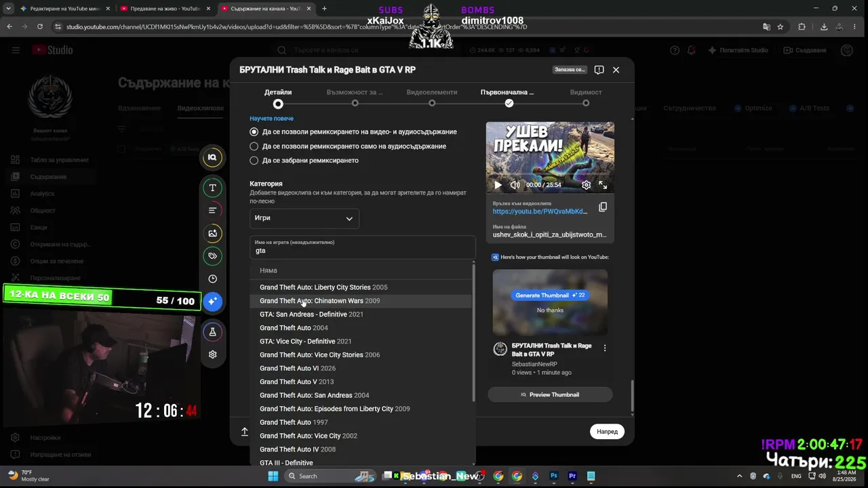This screenshot has width=868, height=488.
Task: Click No thanks under Generate Thumbnail
Action: (550, 310)
